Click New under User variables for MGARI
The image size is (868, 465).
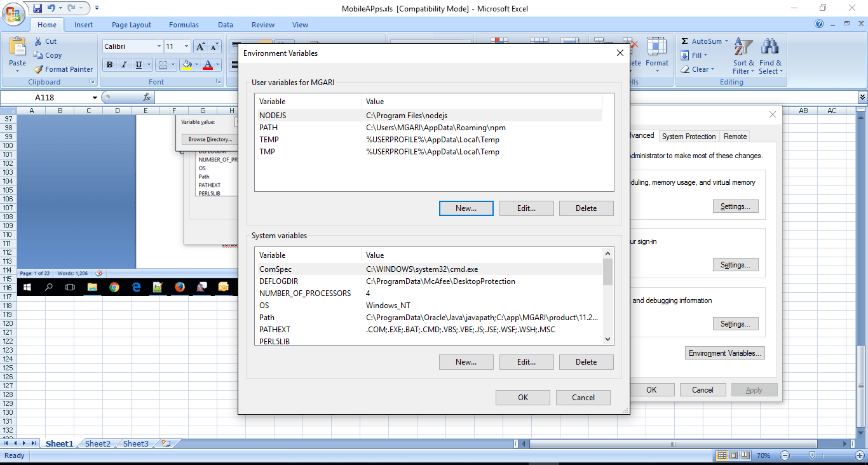(466, 208)
